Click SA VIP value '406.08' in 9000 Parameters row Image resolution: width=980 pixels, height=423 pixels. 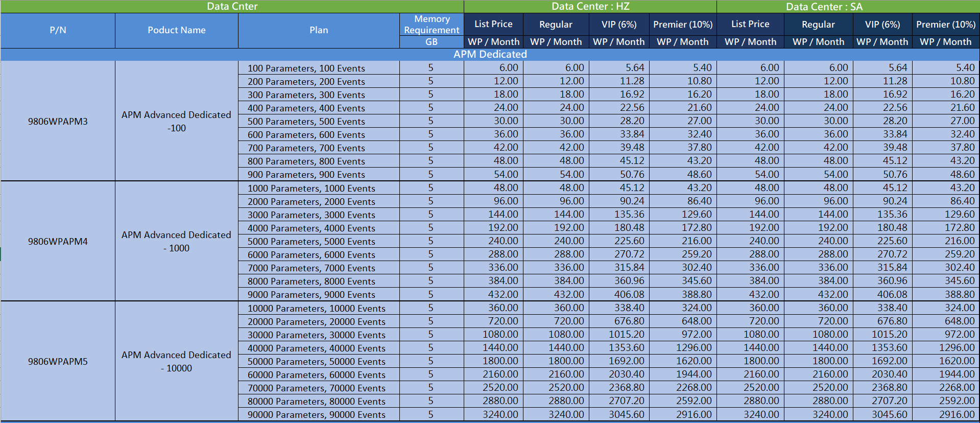(882, 294)
